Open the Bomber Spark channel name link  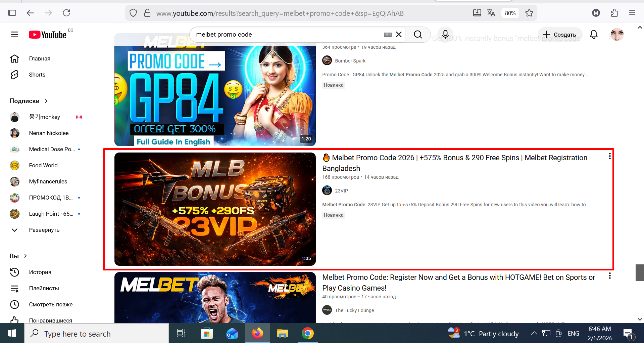350,61
